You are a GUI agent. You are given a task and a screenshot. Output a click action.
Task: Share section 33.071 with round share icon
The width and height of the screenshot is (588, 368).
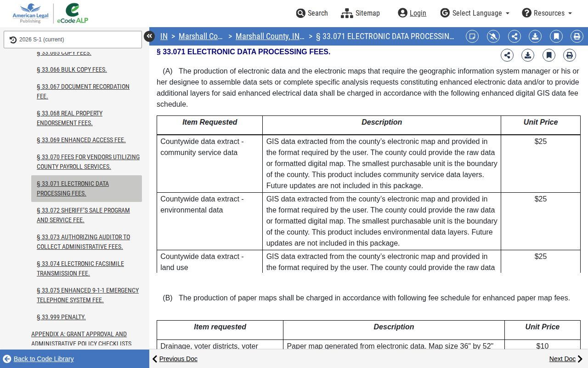507,55
